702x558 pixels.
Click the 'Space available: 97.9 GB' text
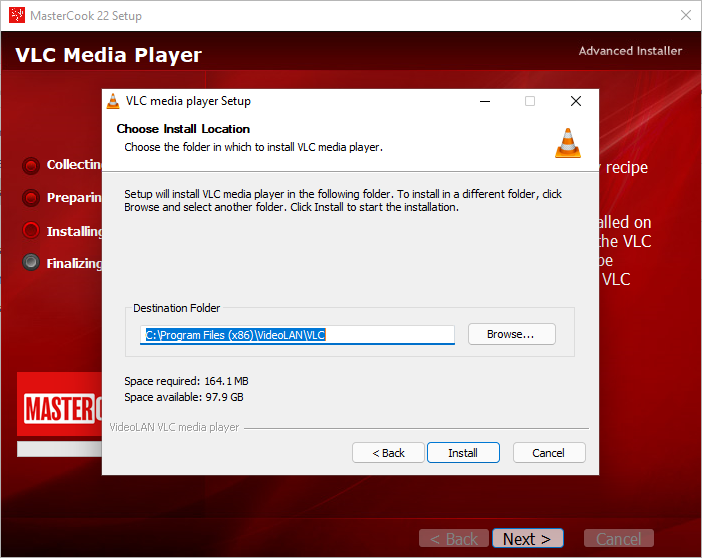click(x=184, y=397)
